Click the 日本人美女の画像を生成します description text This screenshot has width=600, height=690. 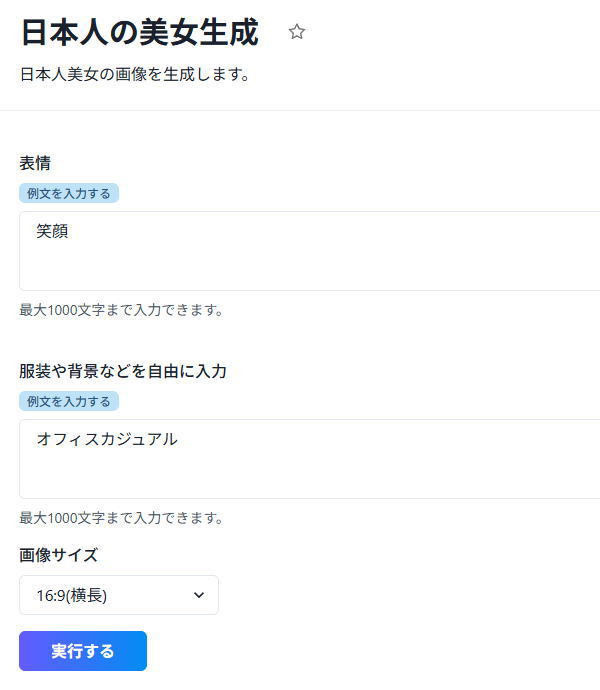click(x=134, y=75)
